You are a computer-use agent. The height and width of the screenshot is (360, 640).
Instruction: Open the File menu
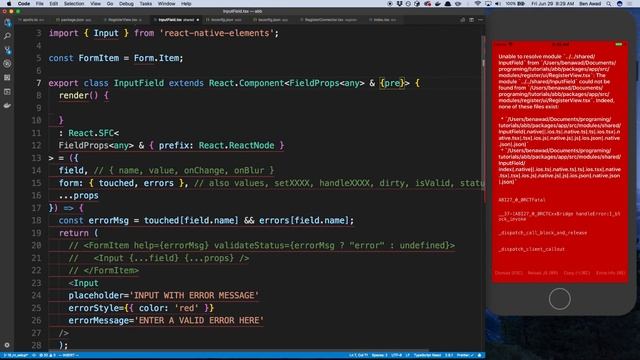pos(40,4)
